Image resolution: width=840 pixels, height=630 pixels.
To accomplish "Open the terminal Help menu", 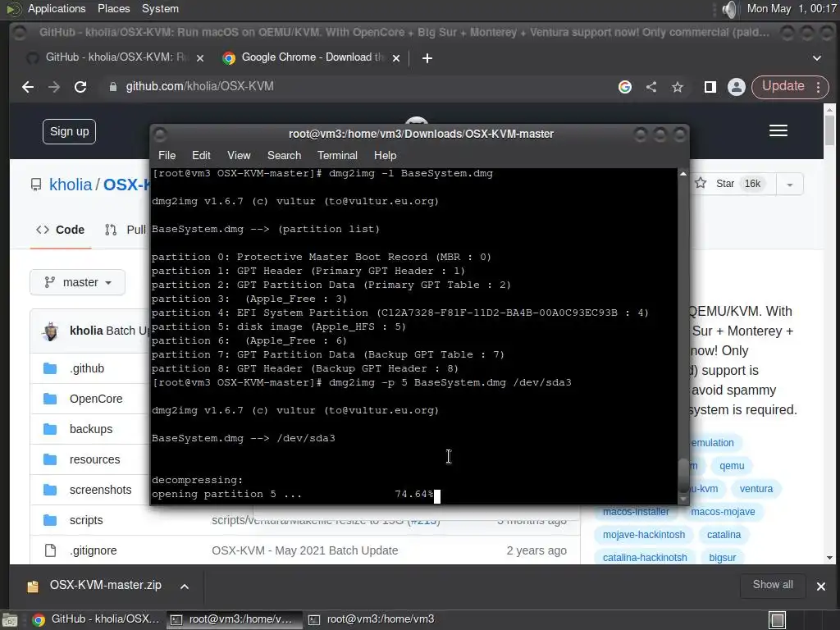I will 386,155.
